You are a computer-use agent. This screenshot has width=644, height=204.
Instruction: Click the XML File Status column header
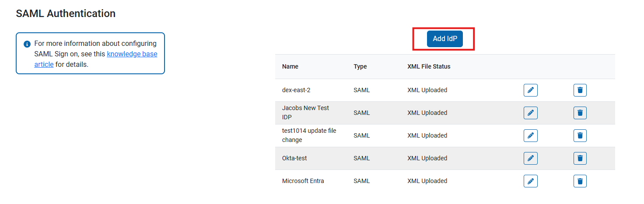point(428,67)
